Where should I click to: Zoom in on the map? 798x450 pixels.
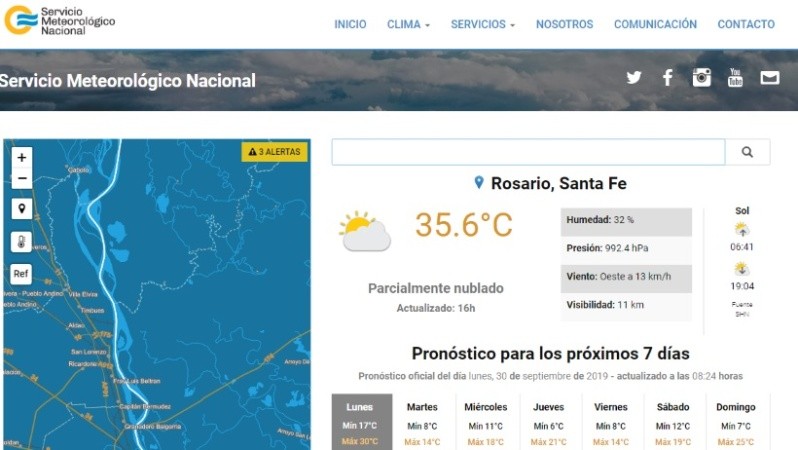click(22, 157)
